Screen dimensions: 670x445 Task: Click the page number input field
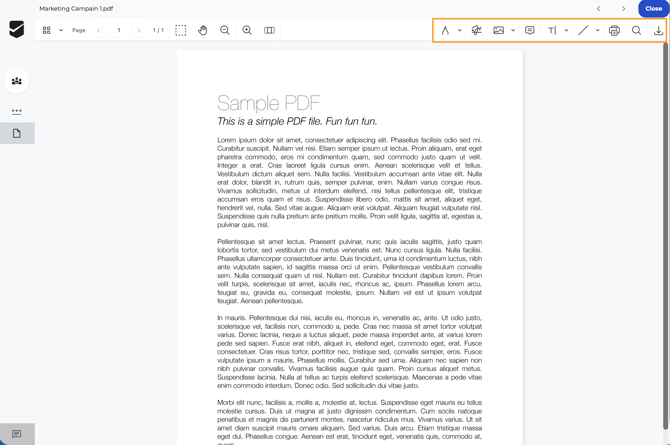click(x=119, y=31)
